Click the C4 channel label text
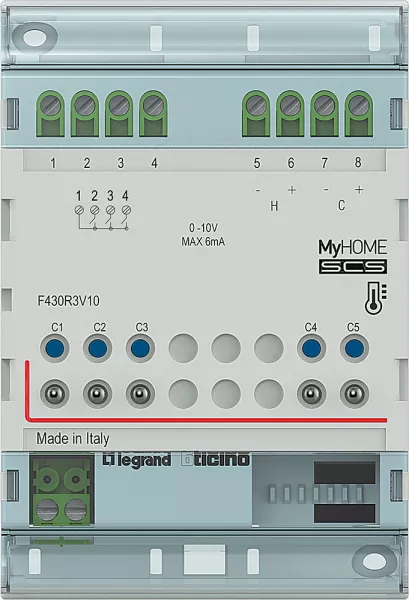 (x=311, y=328)
